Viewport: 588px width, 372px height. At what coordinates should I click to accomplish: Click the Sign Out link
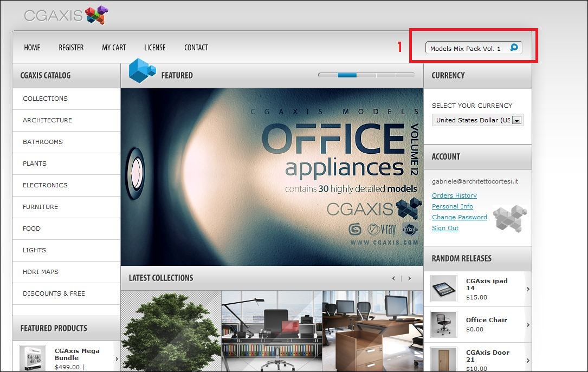[x=445, y=228]
